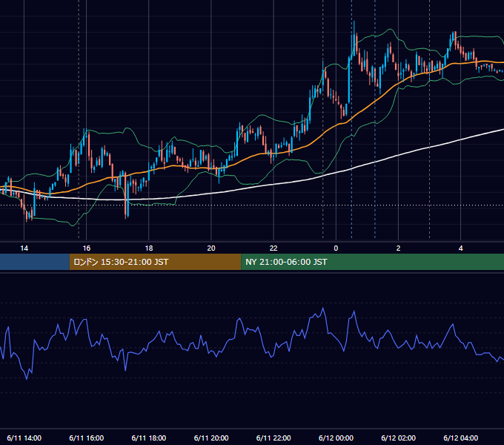Viewport: 504px width, 445px height.
Task: Click the 6/12 02:00 date label
Action: point(398,438)
